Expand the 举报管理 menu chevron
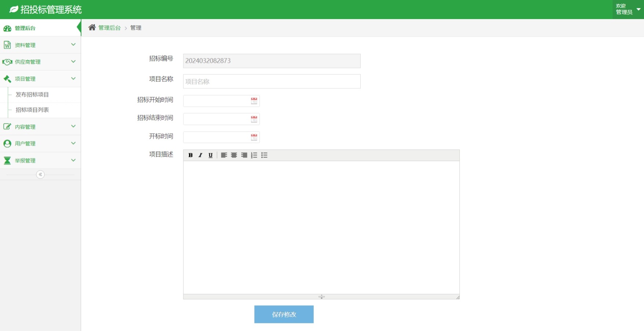The width and height of the screenshot is (644, 331). [x=73, y=160]
